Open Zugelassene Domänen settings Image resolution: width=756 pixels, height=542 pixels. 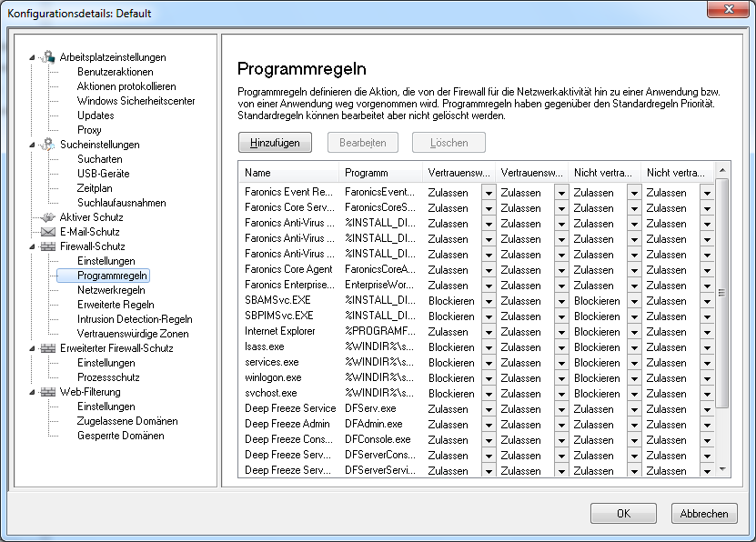click(127, 420)
